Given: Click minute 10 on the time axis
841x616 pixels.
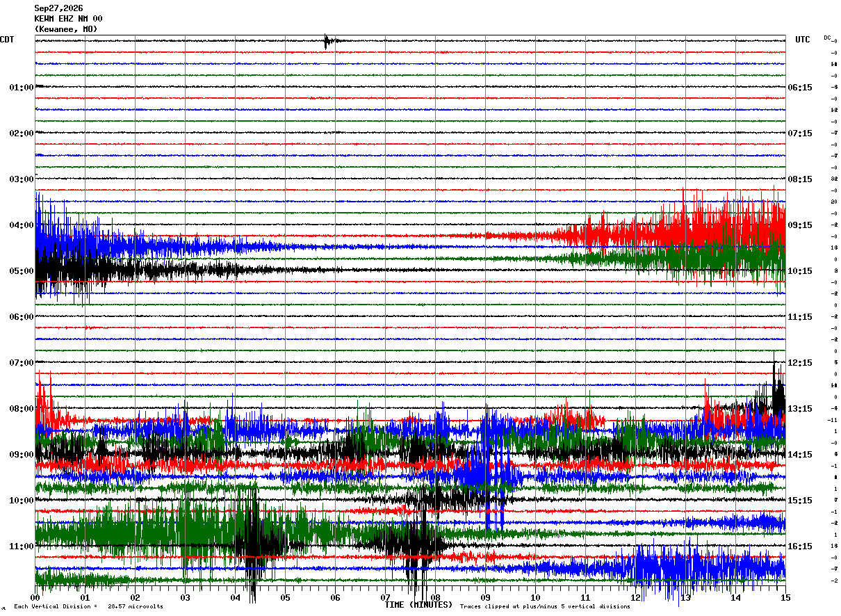Looking at the screenshot, I should pyautogui.click(x=535, y=597).
